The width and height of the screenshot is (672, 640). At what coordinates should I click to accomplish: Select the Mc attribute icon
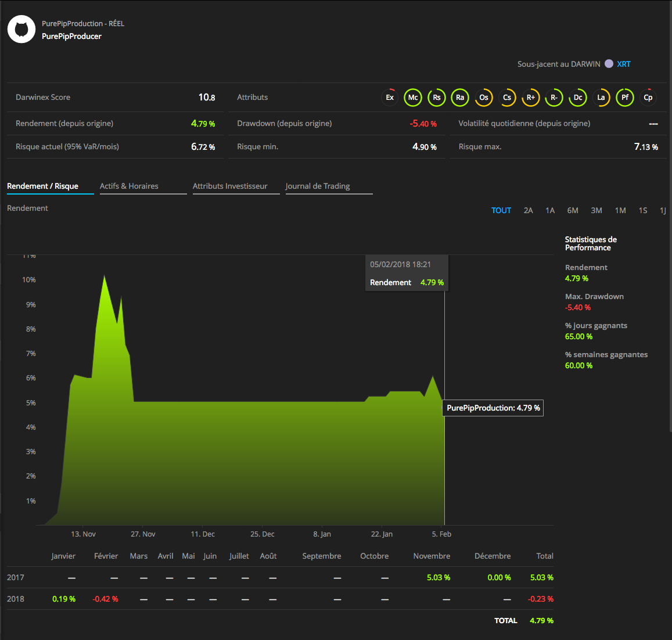(413, 98)
